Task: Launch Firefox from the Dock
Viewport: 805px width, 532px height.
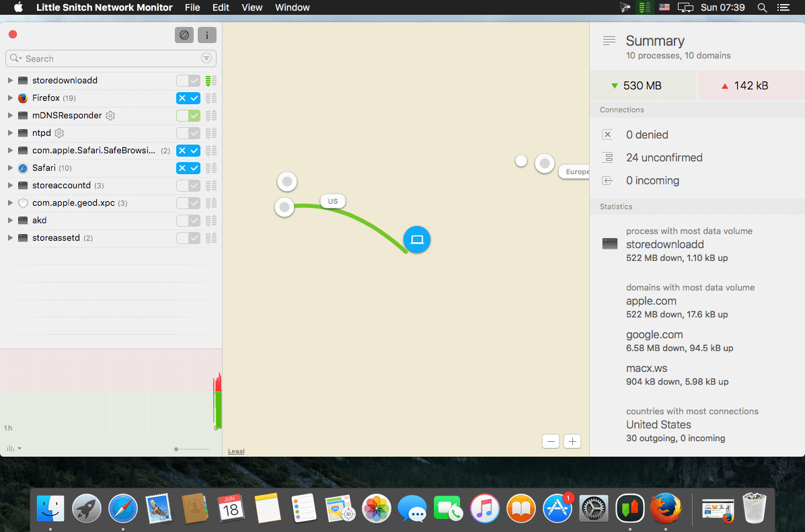Action: [666, 508]
